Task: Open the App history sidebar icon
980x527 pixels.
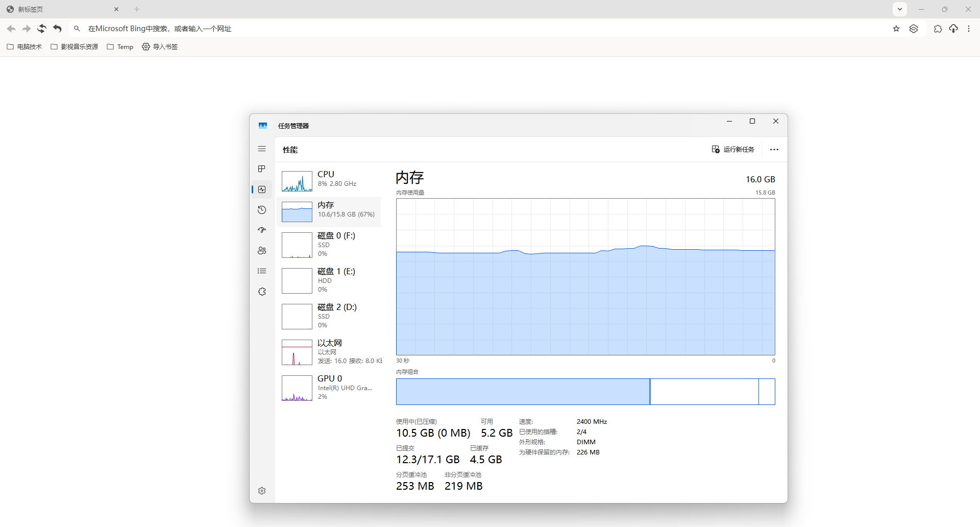Action: pyautogui.click(x=262, y=210)
